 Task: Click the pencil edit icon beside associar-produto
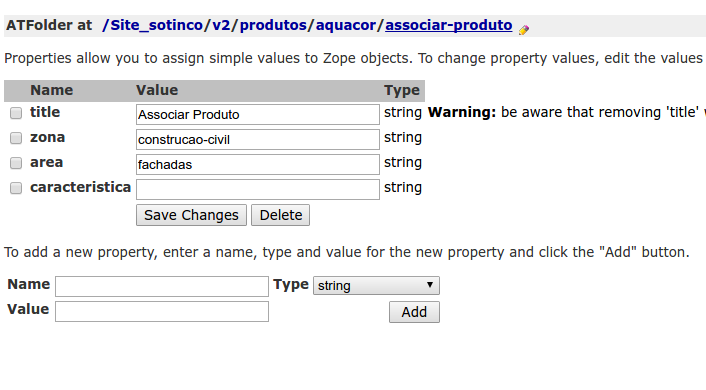coord(523,30)
